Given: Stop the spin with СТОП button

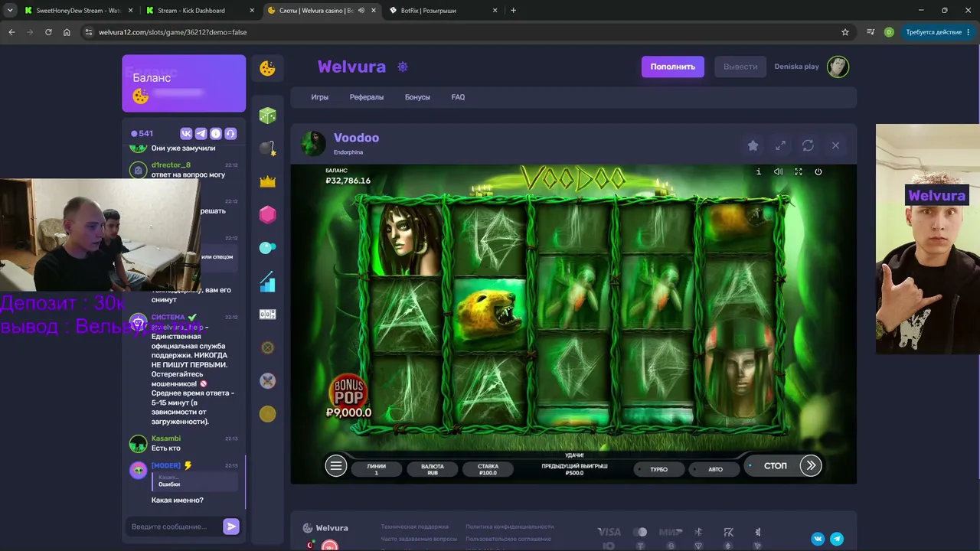Looking at the screenshot, I should pyautogui.click(x=775, y=465).
